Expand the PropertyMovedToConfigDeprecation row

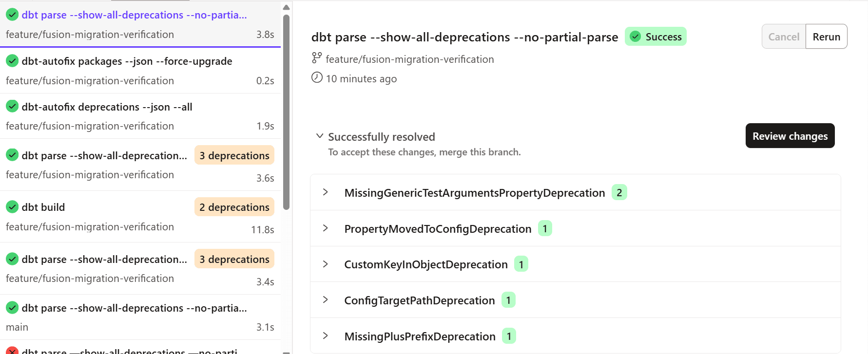pos(326,228)
